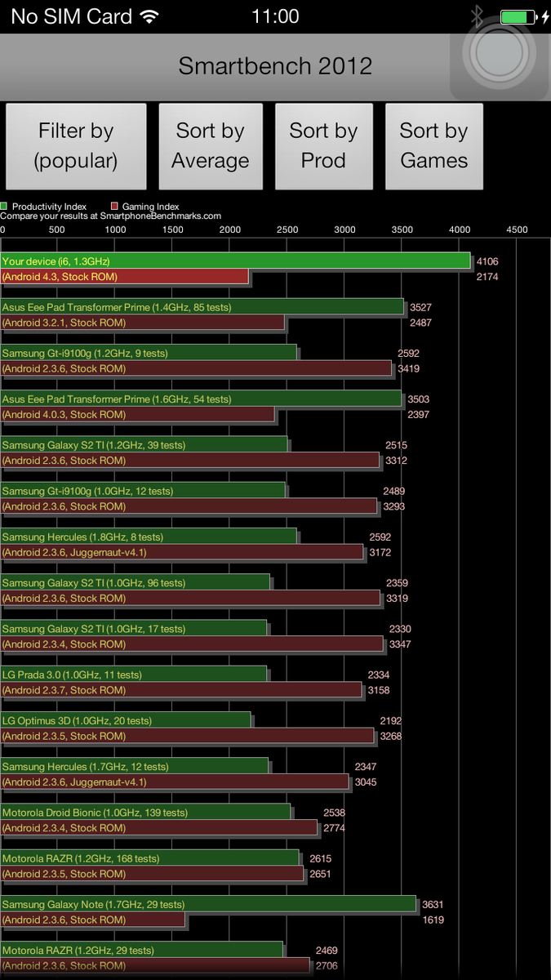Tap the Smartbench 2012 title

(x=275, y=65)
